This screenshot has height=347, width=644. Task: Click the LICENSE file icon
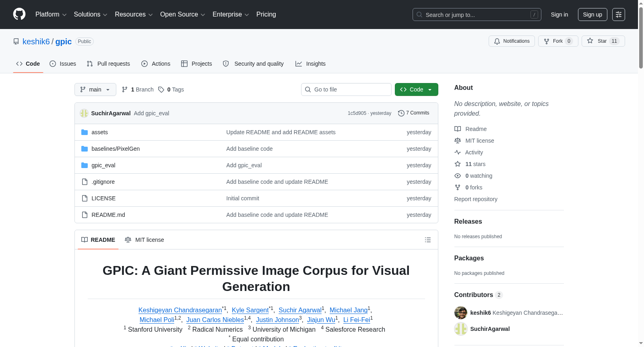[x=85, y=198]
